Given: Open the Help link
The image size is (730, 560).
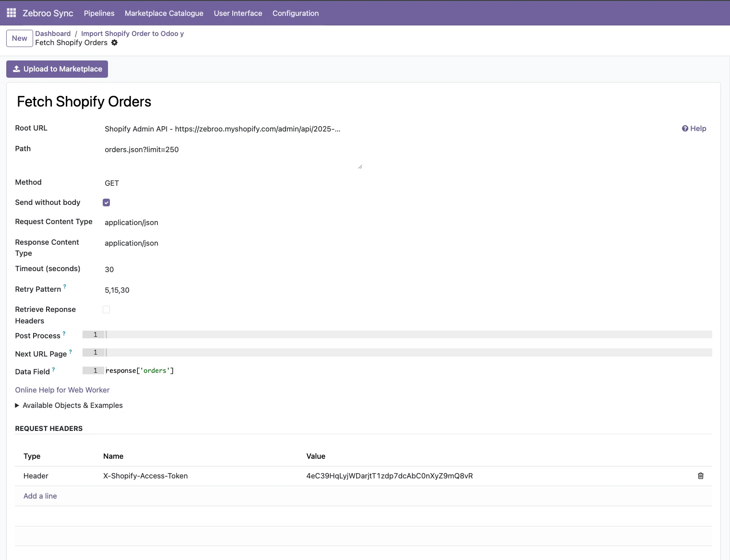Looking at the screenshot, I should click(x=694, y=128).
